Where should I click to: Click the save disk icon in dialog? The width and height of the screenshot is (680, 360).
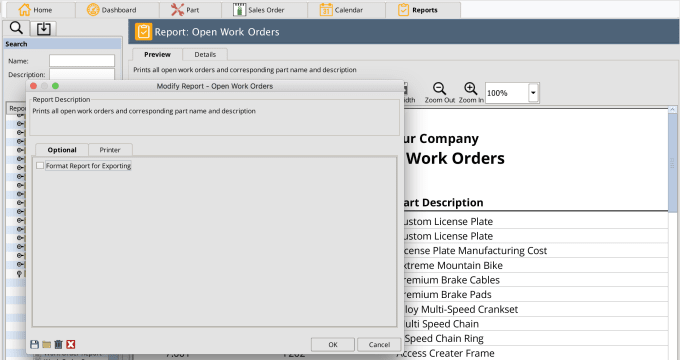coord(35,344)
